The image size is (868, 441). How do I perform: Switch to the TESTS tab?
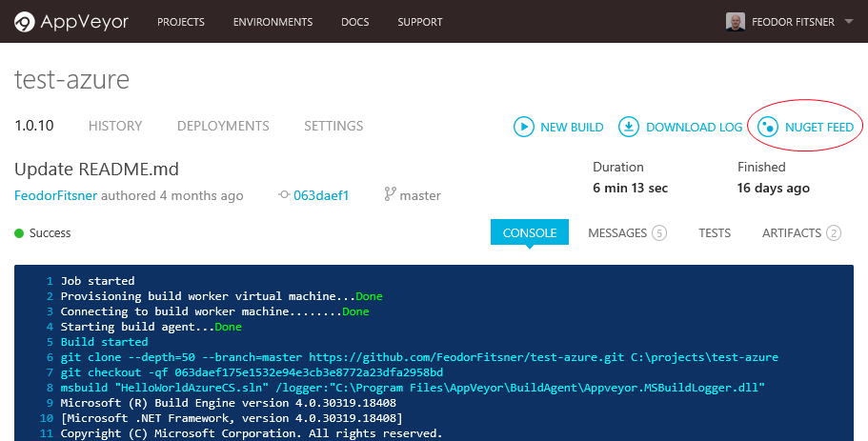715,233
